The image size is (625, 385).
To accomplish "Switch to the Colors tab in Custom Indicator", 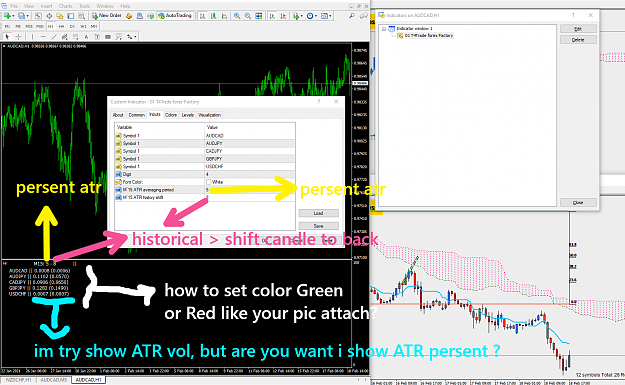I will [x=171, y=115].
